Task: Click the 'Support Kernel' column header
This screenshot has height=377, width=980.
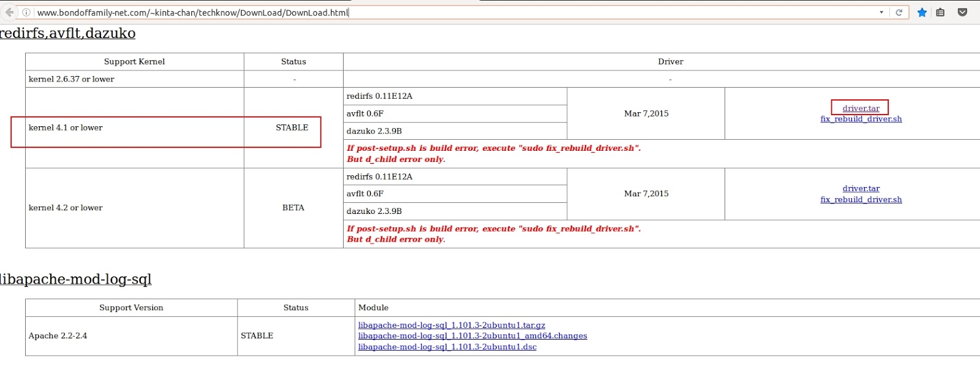Action: pyautogui.click(x=134, y=62)
